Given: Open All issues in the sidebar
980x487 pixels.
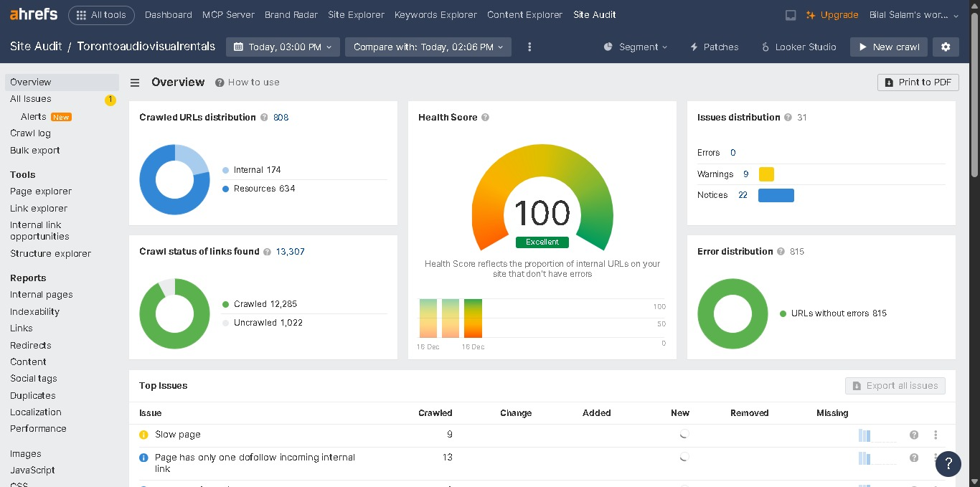Looking at the screenshot, I should click(x=31, y=99).
